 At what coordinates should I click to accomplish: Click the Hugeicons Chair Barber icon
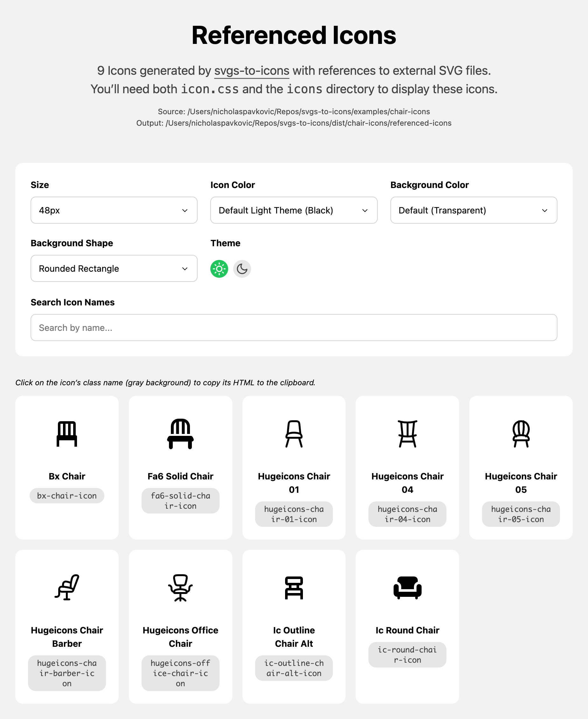tap(67, 588)
